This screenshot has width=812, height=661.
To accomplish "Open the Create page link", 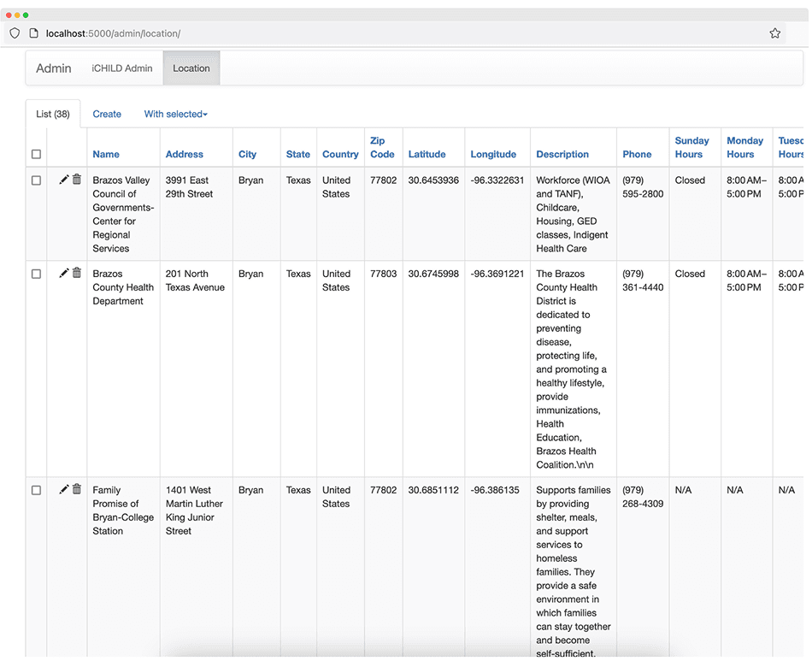I will pos(107,114).
